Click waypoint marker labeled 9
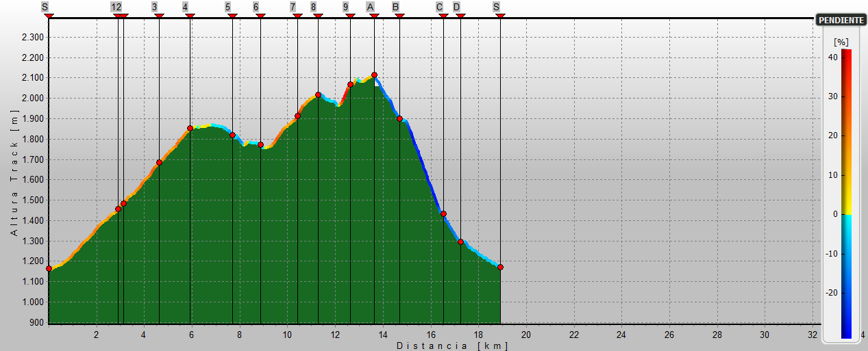 [345, 7]
